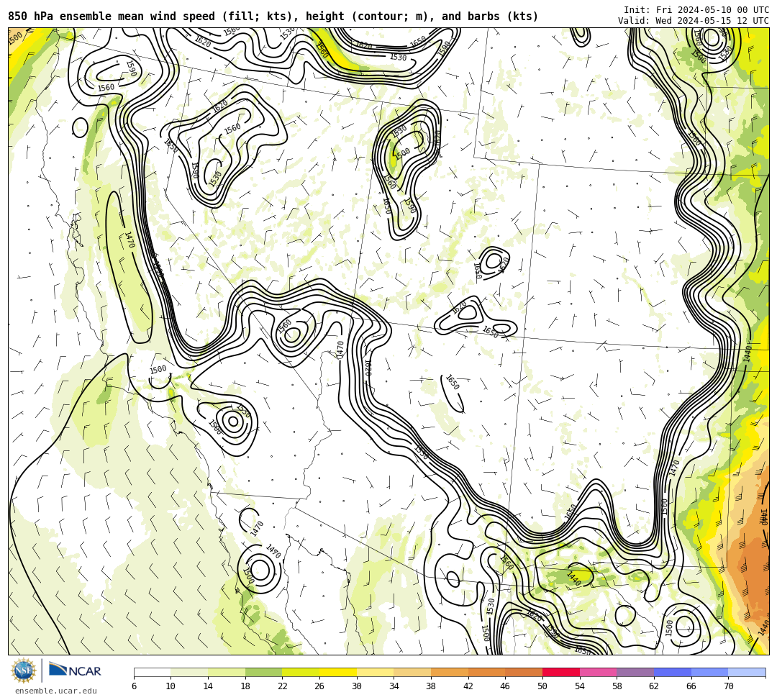The width and height of the screenshot is (777, 700).
Task: Click the colorbar tick label 6
Action: (x=134, y=686)
